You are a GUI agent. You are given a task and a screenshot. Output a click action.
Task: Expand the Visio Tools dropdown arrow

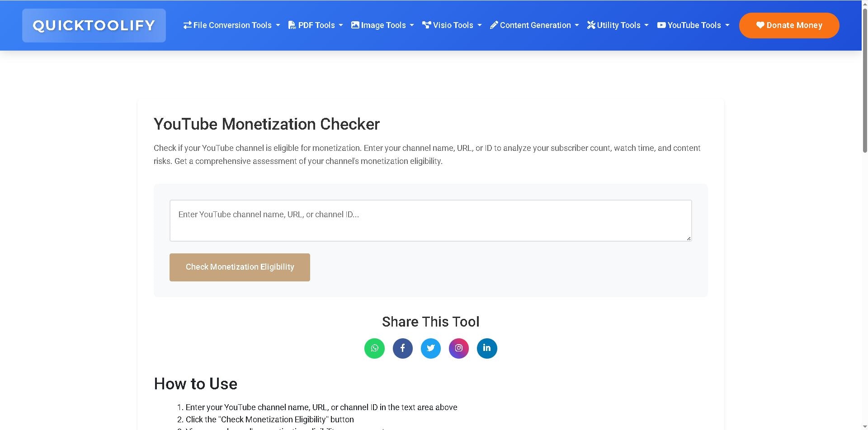(480, 25)
